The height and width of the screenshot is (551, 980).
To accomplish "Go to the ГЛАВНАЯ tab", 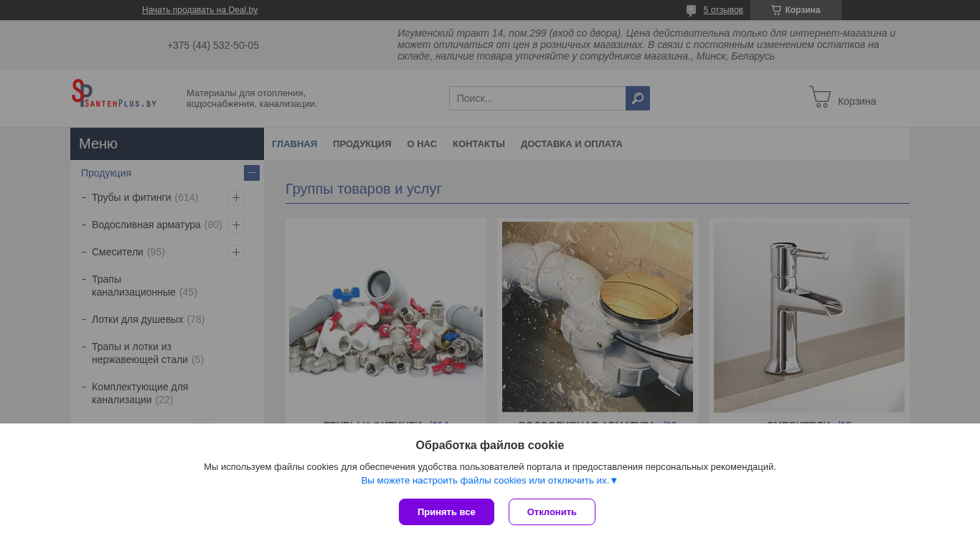I will coord(294,143).
